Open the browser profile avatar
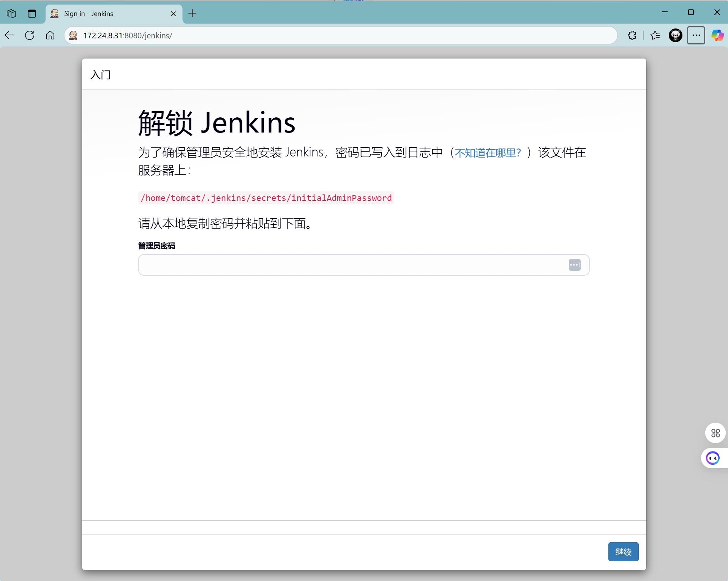The width and height of the screenshot is (728, 581). [676, 35]
